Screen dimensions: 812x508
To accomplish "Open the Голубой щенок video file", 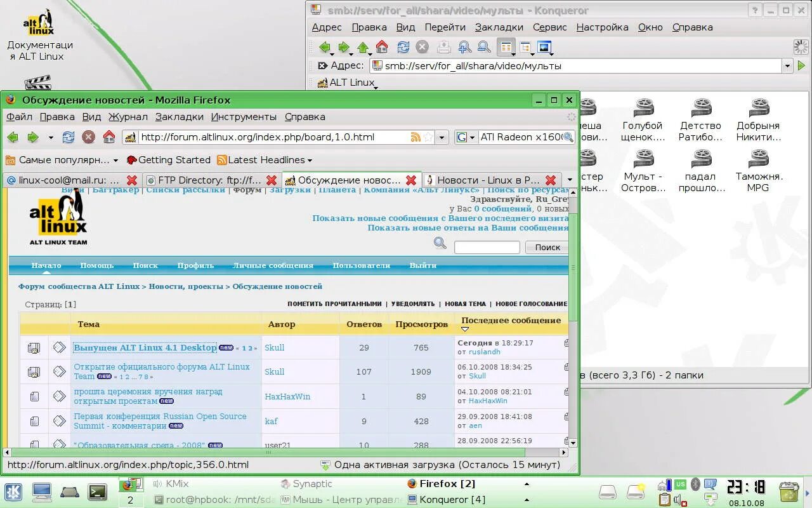I will tap(643, 120).
